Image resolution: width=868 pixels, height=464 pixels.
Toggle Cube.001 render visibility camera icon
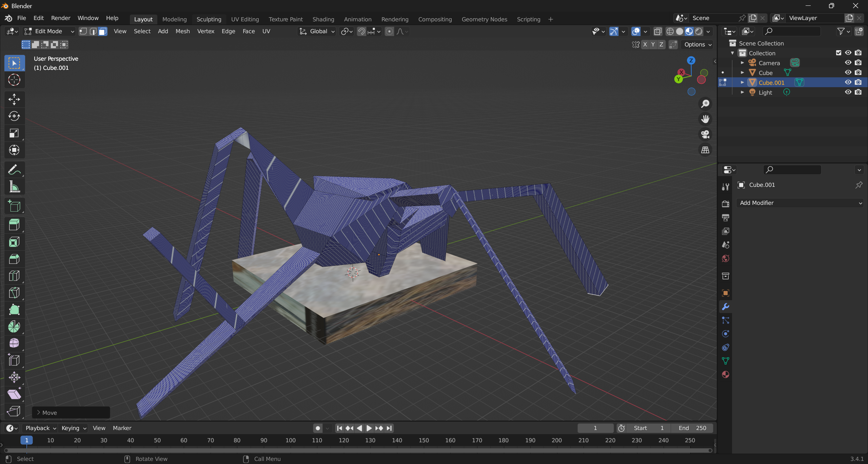858,82
